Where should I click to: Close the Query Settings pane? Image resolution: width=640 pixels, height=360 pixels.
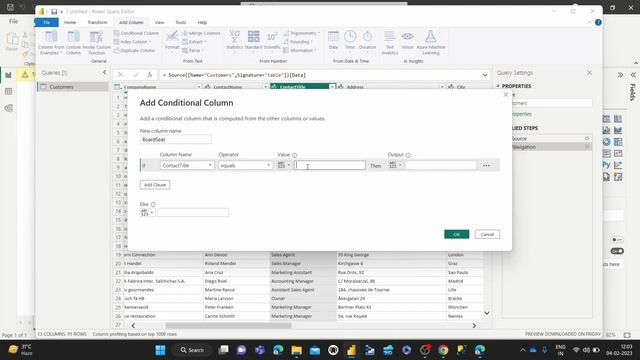589,73
